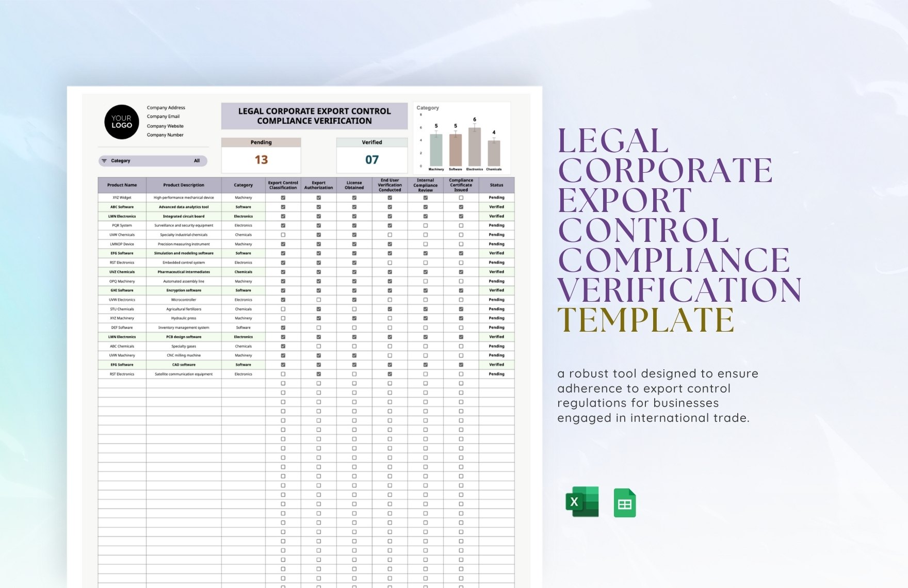Select the PQR System product cell

click(x=122, y=225)
